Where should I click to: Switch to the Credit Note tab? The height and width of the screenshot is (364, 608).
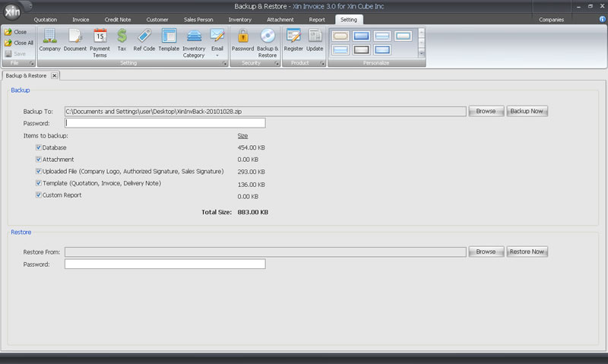click(x=118, y=20)
